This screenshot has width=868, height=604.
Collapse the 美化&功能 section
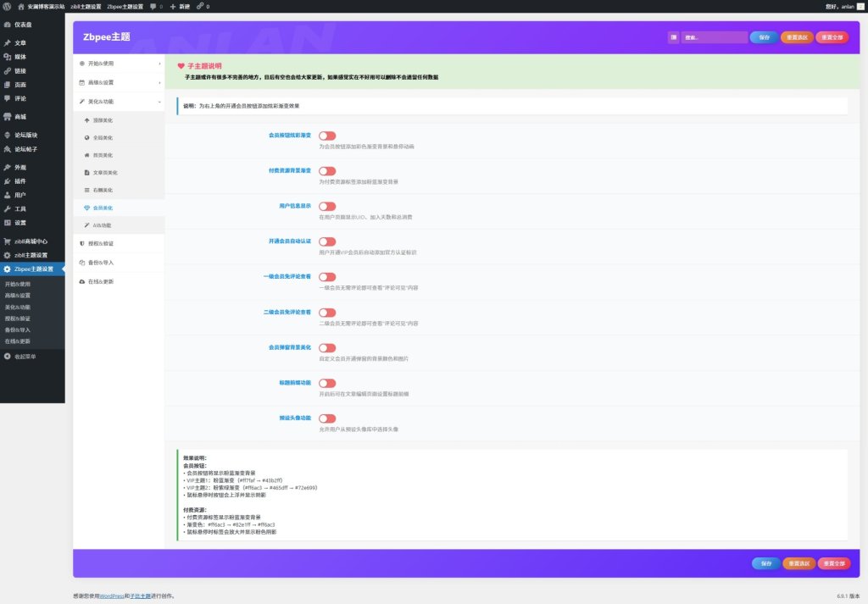click(119, 102)
